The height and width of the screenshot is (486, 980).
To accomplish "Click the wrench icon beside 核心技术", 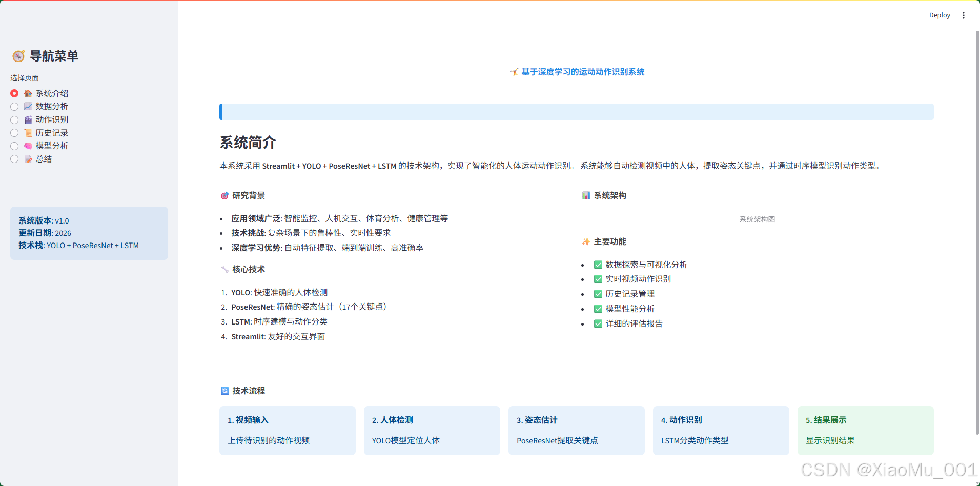I will tap(224, 269).
